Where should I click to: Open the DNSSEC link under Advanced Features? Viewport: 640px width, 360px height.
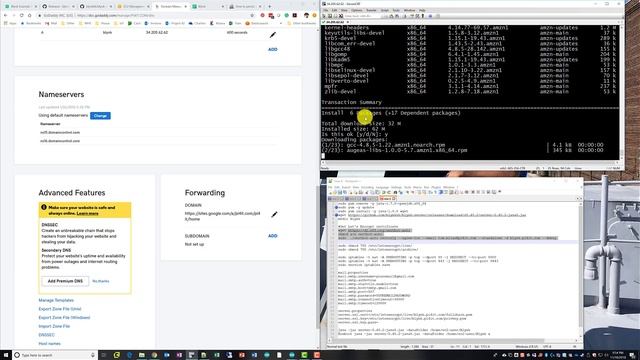[x=46, y=335]
